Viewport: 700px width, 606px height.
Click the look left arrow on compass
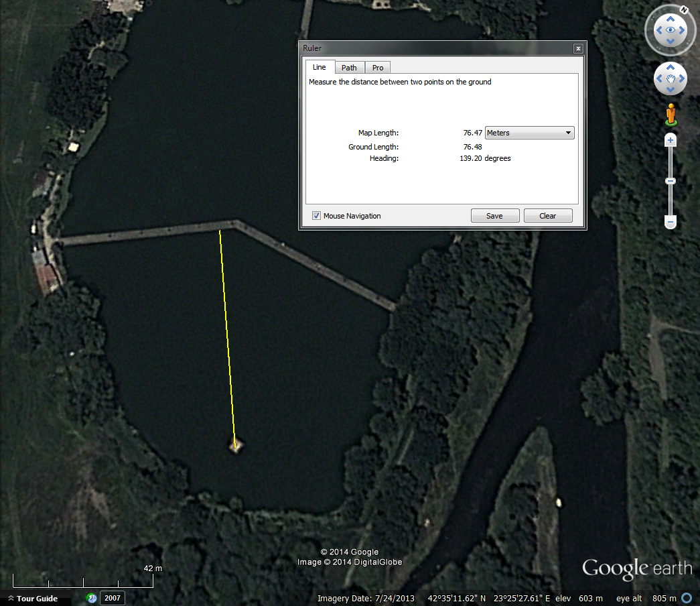pyautogui.click(x=659, y=30)
